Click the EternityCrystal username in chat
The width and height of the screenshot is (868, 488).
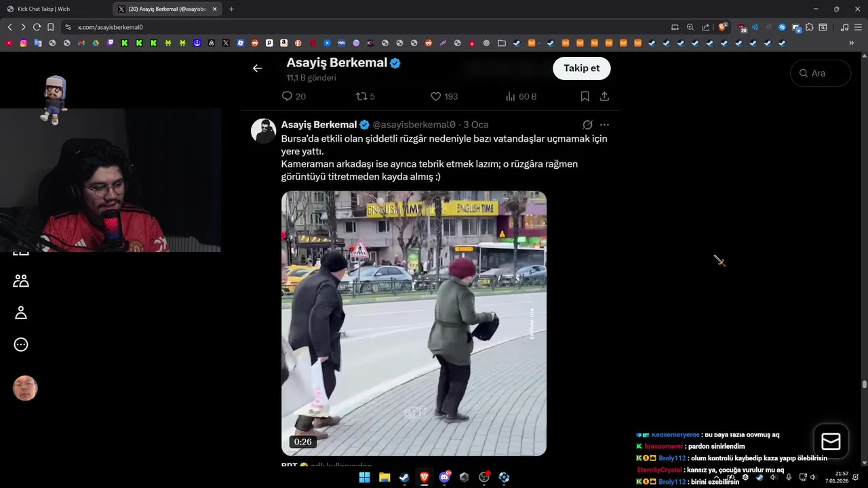[659, 470]
